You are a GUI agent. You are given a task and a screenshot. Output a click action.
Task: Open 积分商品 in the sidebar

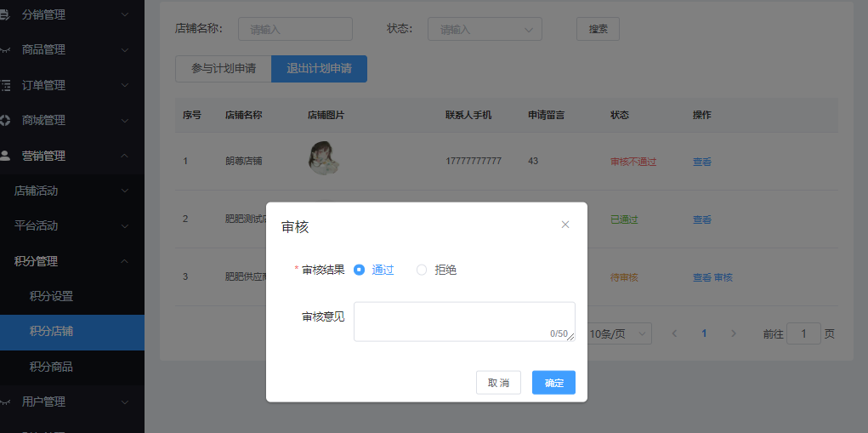coord(51,367)
